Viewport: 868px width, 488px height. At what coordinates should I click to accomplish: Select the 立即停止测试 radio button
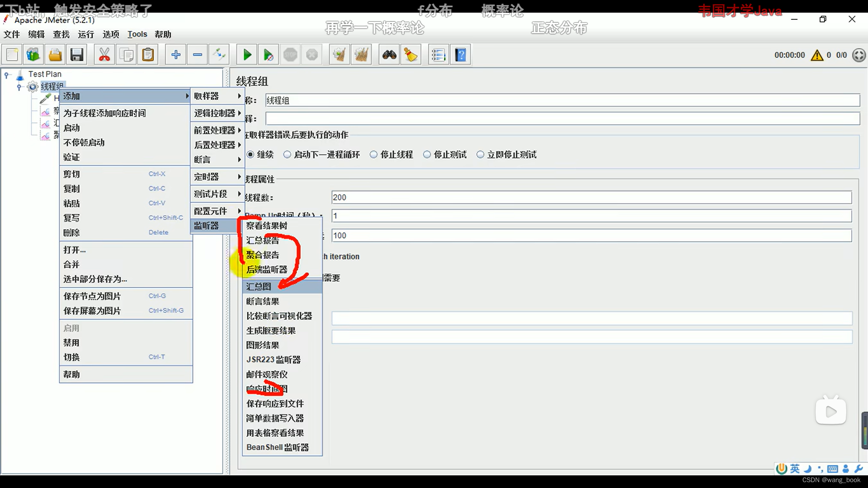point(480,155)
